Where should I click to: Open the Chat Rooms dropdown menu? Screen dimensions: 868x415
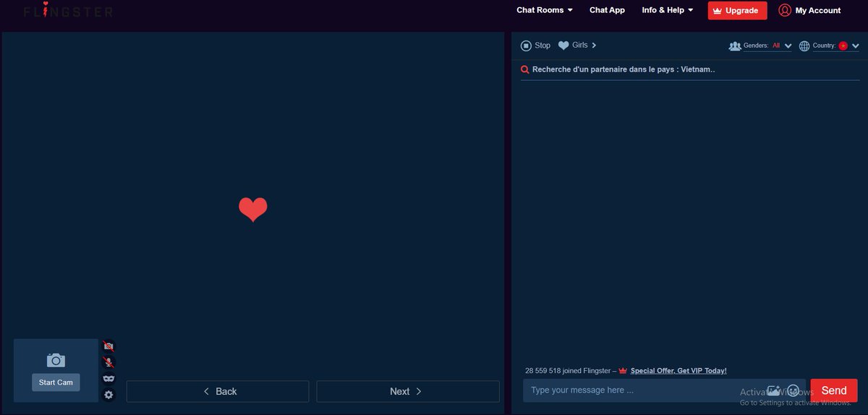tap(544, 10)
